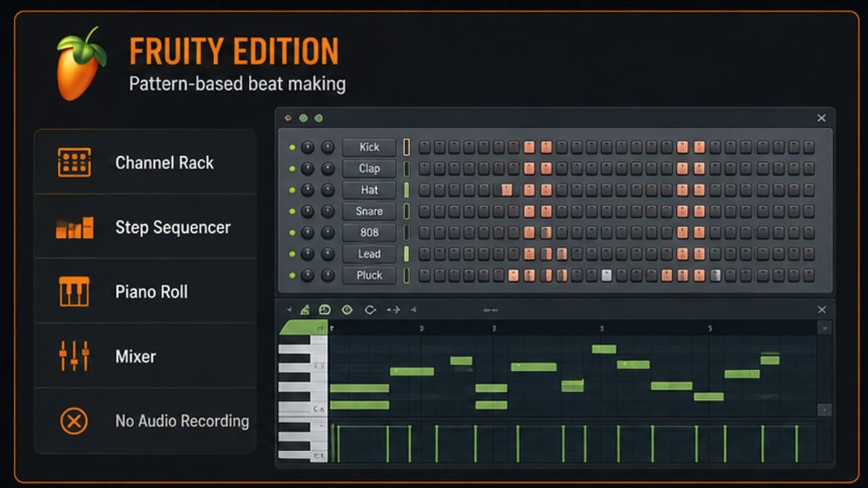
Task: Click the "FRUITY EDITION" heading
Action: [x=234, y=51]
